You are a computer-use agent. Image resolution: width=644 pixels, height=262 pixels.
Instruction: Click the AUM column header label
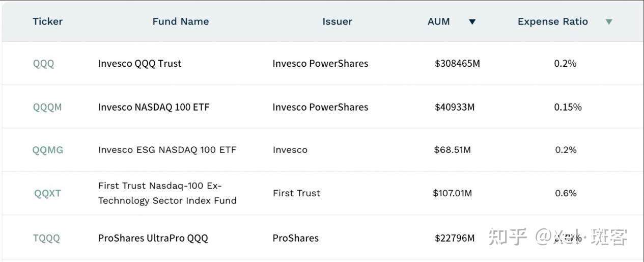point(439,21)
